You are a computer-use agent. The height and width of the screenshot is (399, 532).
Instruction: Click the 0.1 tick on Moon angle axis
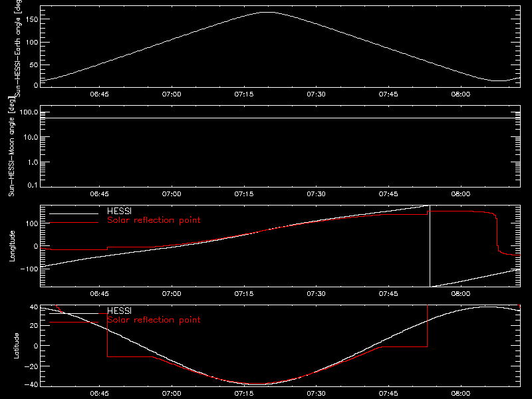[x=33, y=186]
